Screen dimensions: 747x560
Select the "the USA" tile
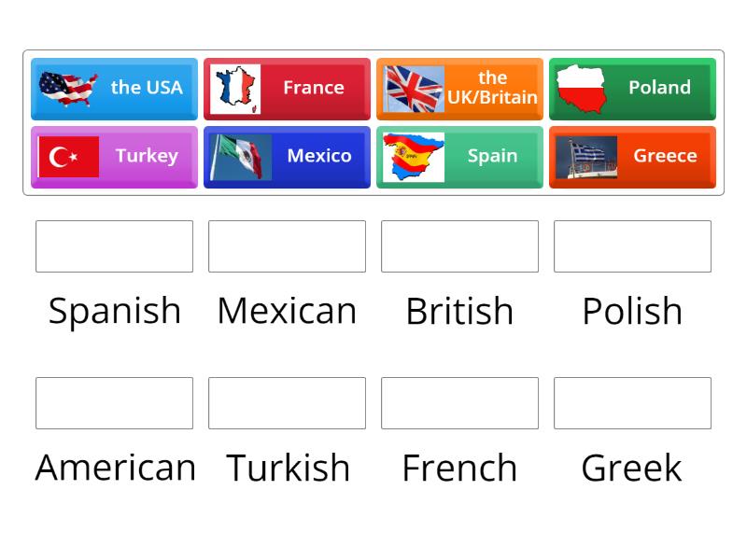[x=114, y=89]
